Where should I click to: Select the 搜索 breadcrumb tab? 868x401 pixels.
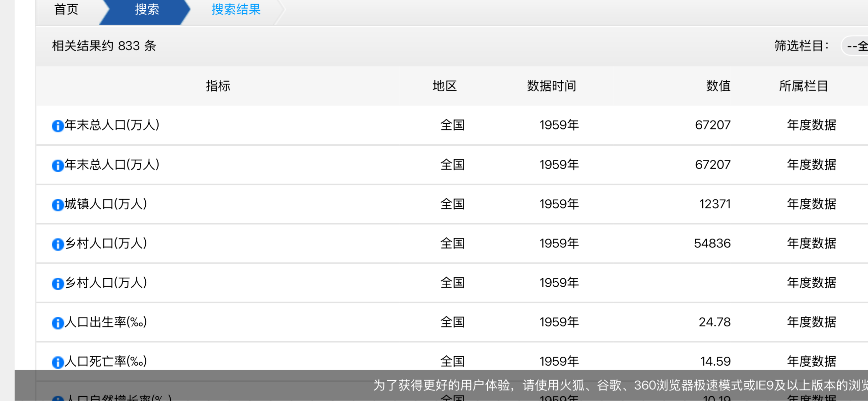coord(146,10)
